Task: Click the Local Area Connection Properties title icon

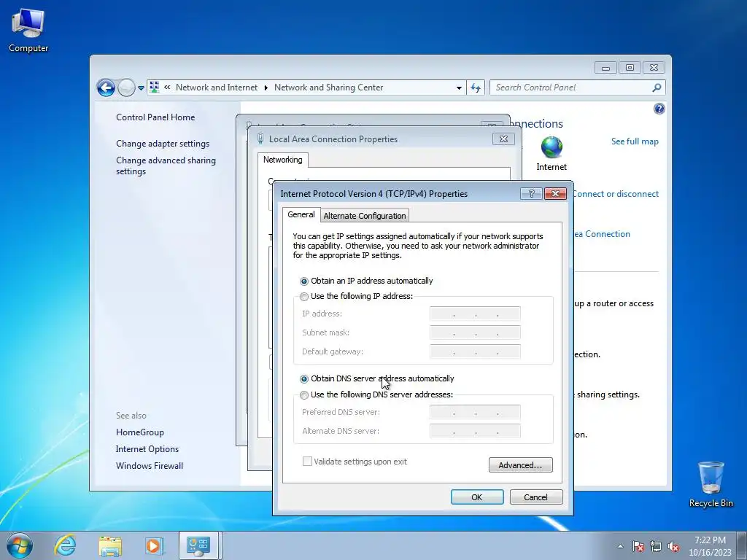Action: point(260,139)
